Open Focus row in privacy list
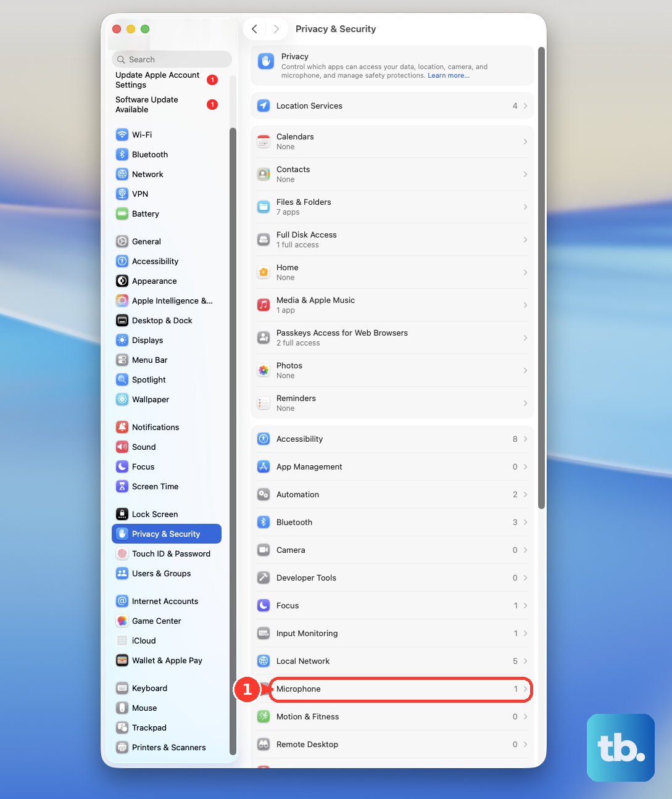The image size is (672, 799). tap(392, 605)
